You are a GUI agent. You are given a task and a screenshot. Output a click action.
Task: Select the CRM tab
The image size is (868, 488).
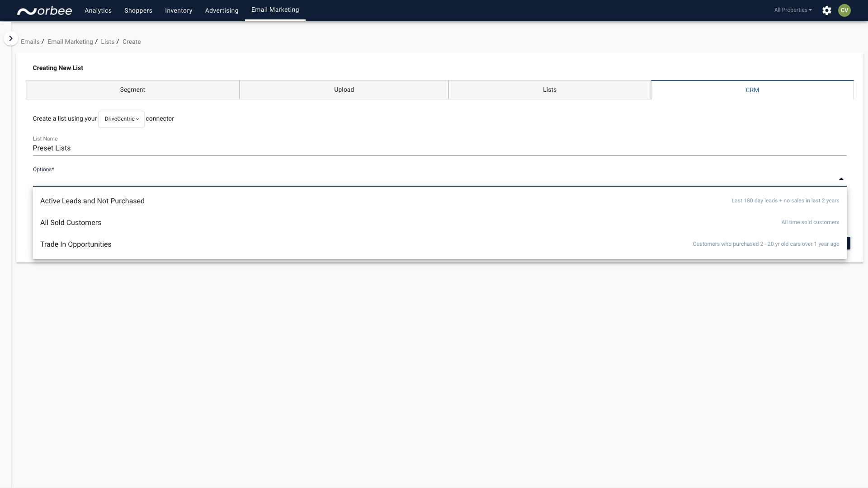(x=752, y=90)
